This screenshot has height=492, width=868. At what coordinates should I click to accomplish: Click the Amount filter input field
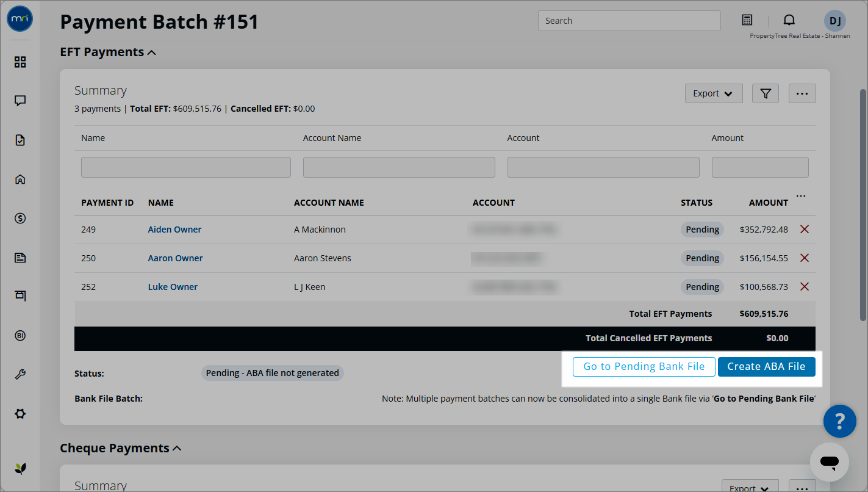760,167
